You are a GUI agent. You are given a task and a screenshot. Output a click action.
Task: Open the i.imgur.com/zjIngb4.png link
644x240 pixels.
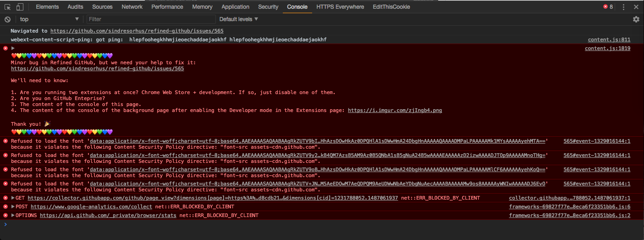395,111
